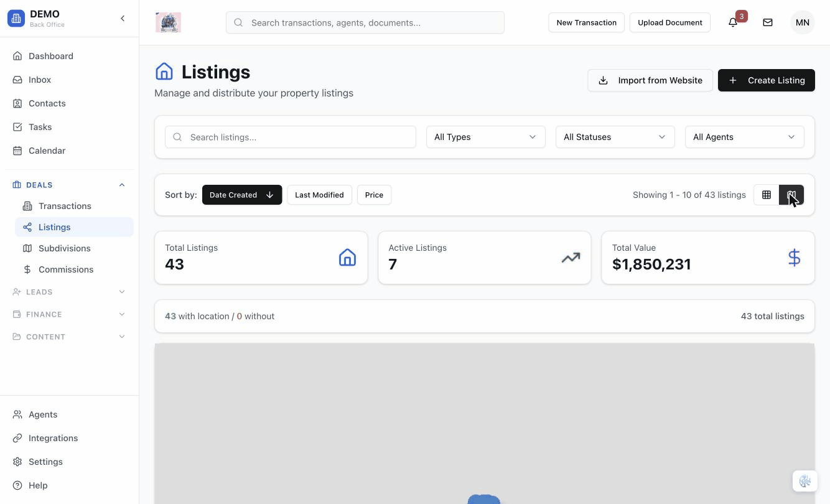Expand the CONTENT section
The image size is (830, 504).
(70, 337)
